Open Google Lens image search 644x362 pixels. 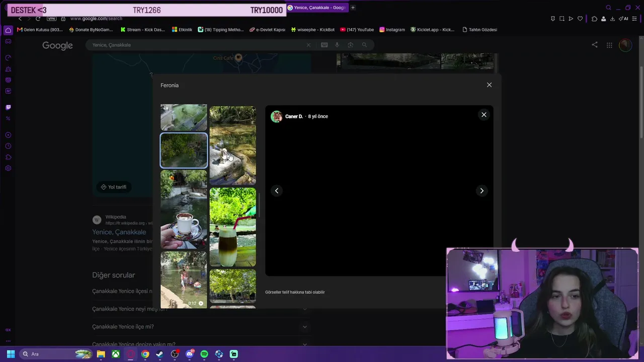click(x=350, y=45)
